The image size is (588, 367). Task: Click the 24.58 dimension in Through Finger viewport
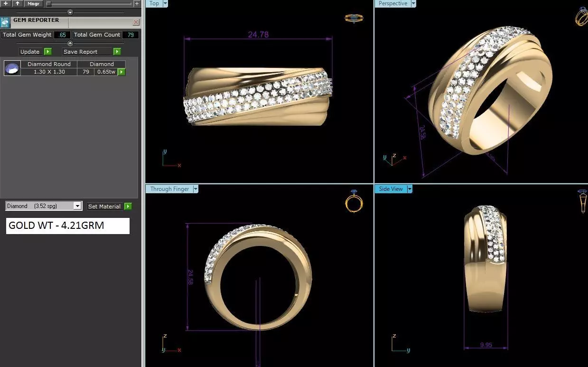[x=190, y=277]
